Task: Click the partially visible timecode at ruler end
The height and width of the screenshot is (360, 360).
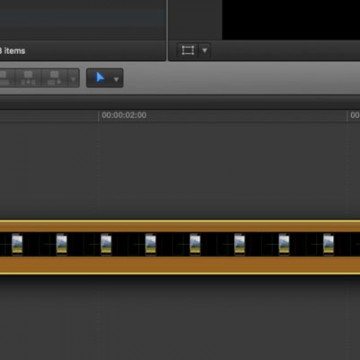Action: (355, 115)
